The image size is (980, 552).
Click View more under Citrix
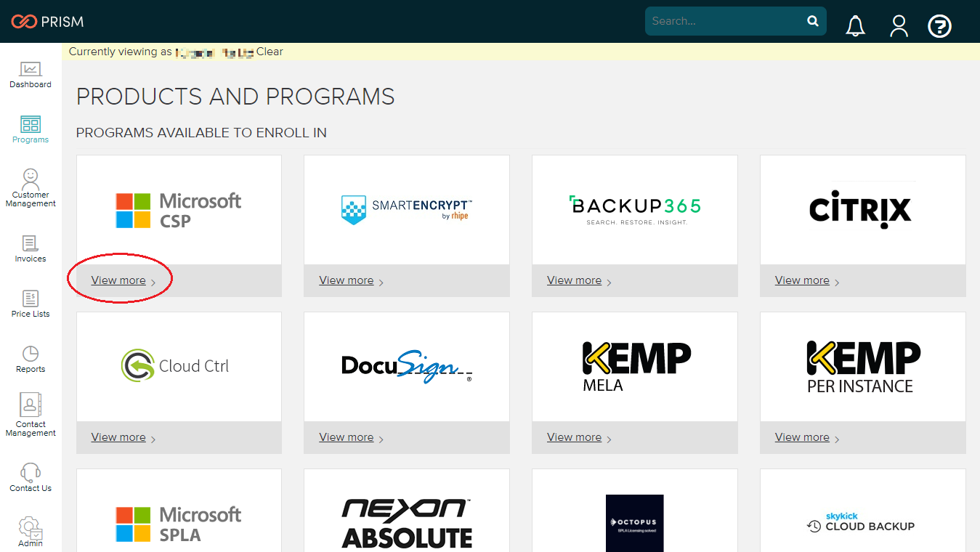pyautogui.click(x=802, y=280)
